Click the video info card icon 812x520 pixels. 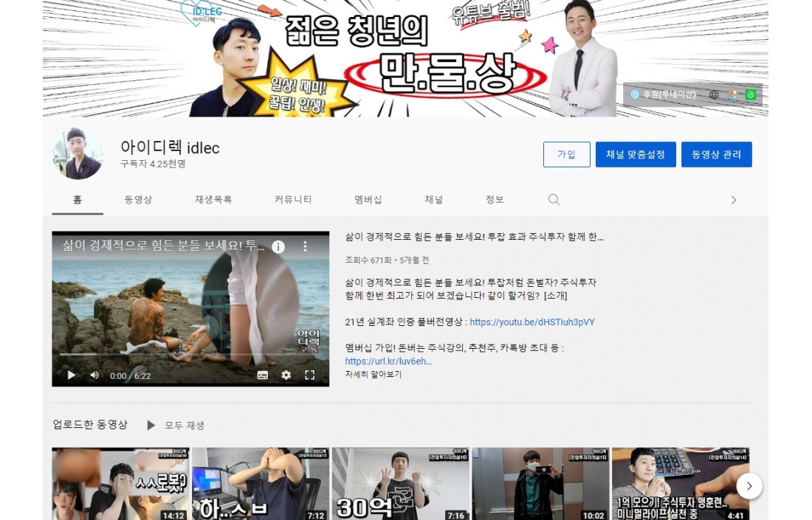pyautogui.click(x=278, y=247)
